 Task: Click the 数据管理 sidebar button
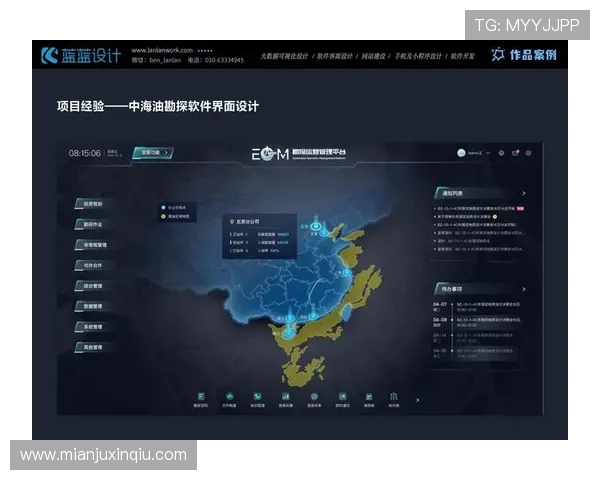tap(93, 306)
